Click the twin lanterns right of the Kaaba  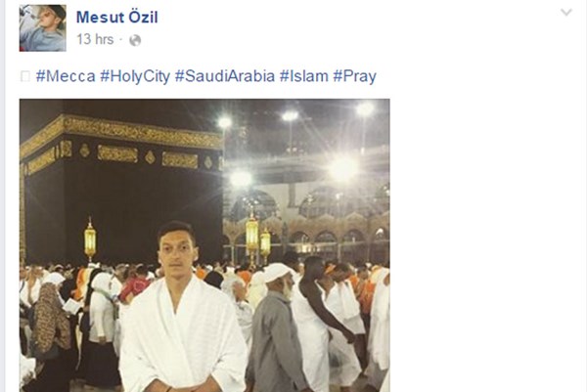(x=257, y=240)
